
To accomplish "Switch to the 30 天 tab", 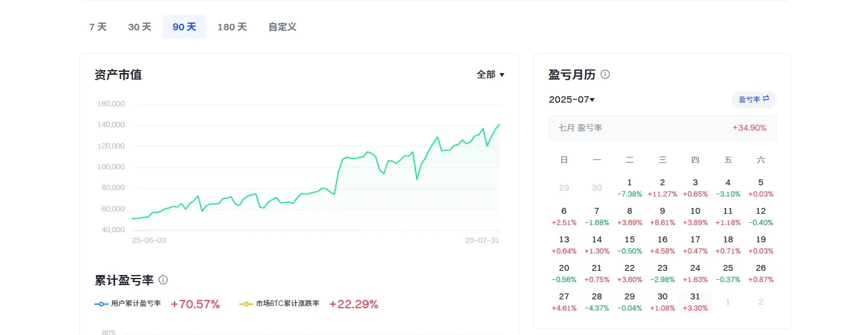I will click(x=139, y=27).
